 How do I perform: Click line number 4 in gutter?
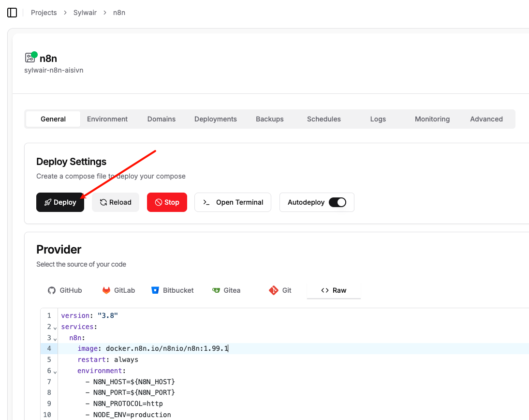pyautogui.click(x=49, y=348)
